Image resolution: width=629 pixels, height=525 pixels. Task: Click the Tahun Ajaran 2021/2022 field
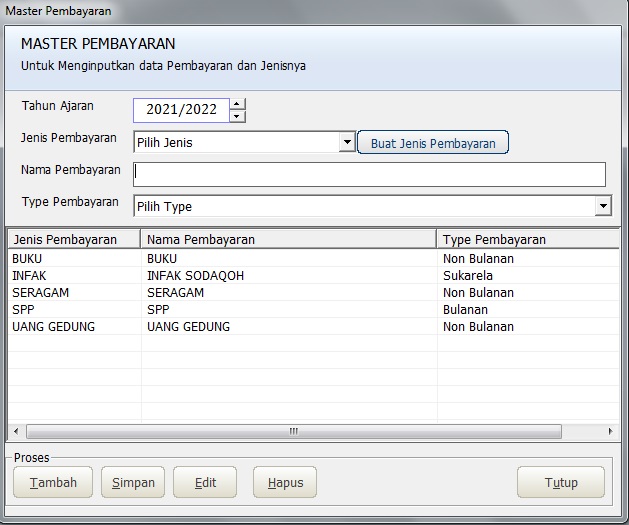(x=181, y=110)
